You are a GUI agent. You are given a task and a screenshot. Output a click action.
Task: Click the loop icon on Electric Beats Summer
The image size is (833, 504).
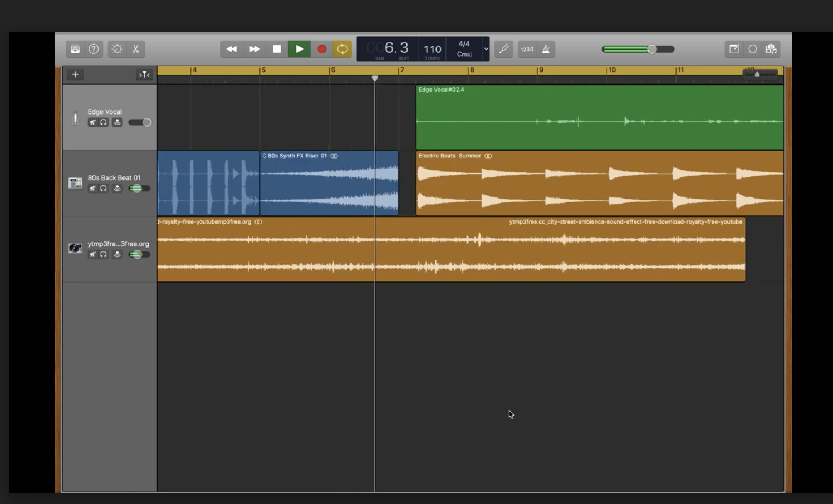coord(488,156)
